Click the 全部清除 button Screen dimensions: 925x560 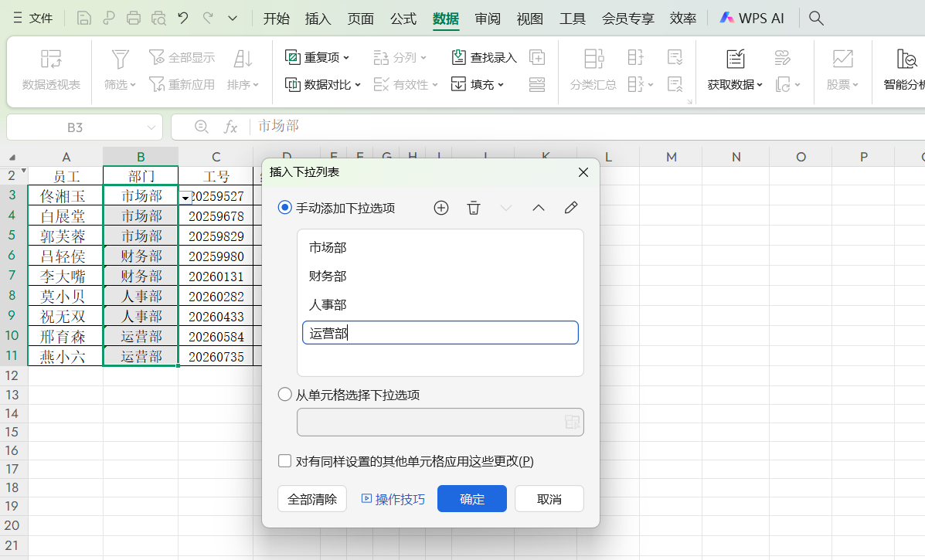point(311,498)
